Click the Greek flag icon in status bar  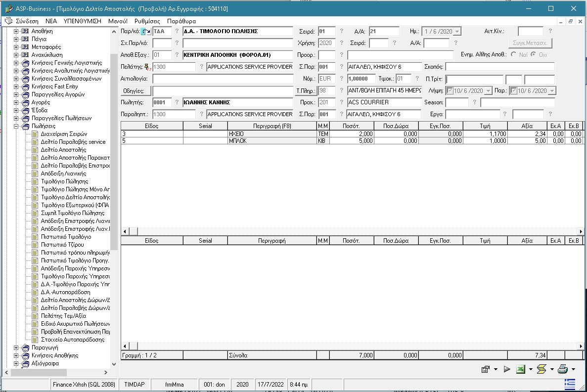click(570, 384)
